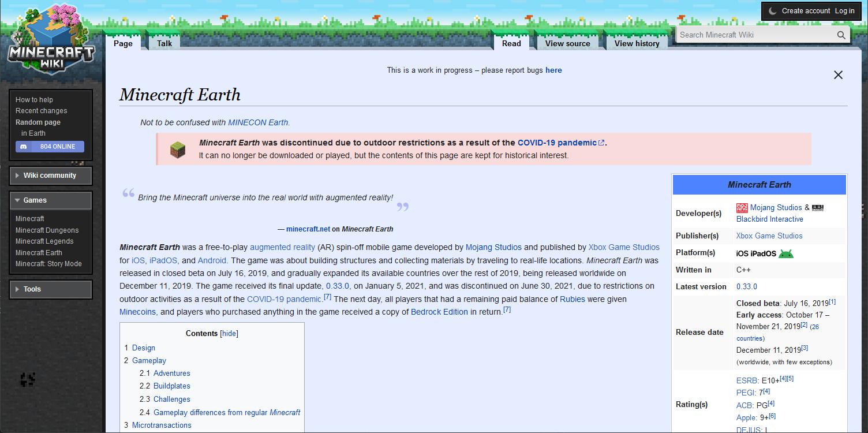Open COVID-19 pandemic external link in notice
This screenshot has height=433, width=868.
point(561,143)
